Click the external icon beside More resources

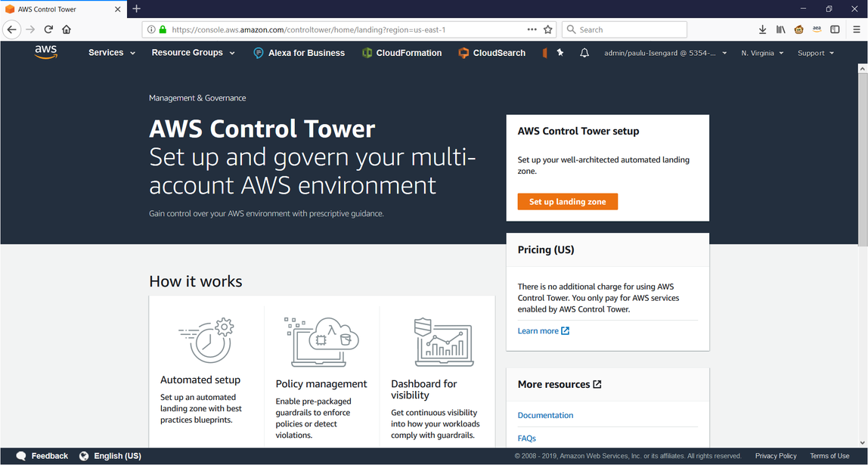597,384
